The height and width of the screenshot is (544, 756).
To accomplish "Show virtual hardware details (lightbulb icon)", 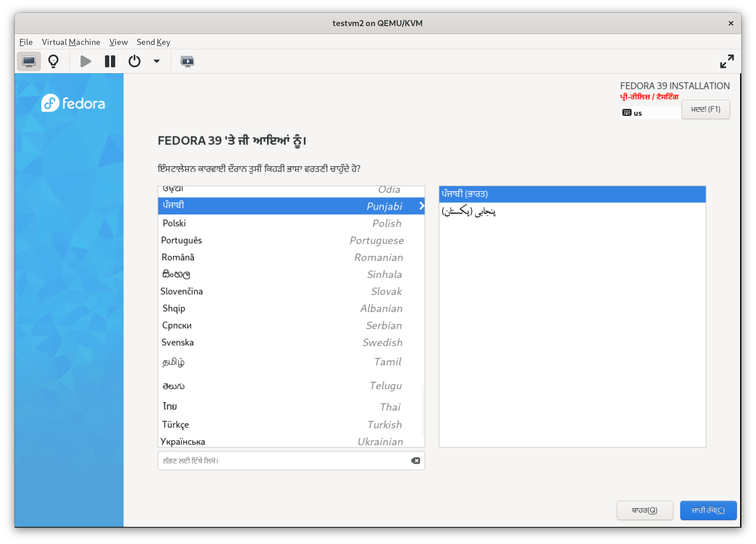I will point(53,61).
